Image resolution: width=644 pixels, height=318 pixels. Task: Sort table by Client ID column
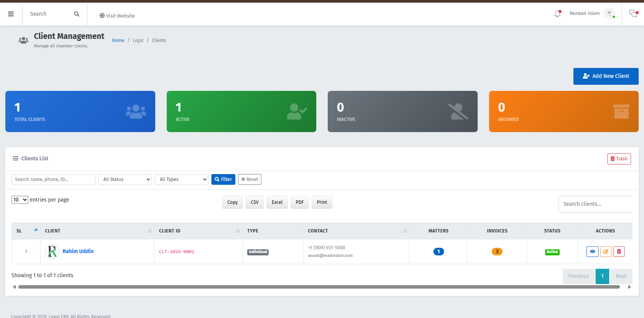pyautogui.click(x=198, y=231)
